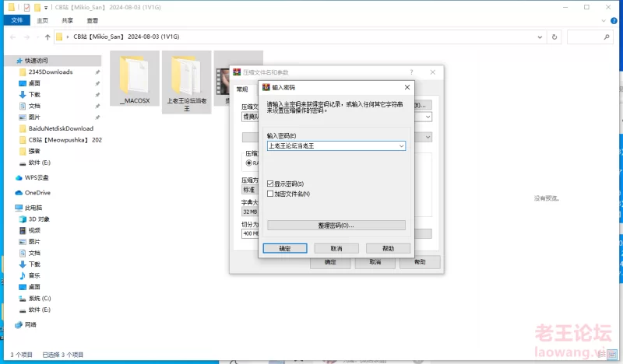Open the 2345Downloads folder in Quick access
This screenshot has width=623, height=364.
coord(51,72)
